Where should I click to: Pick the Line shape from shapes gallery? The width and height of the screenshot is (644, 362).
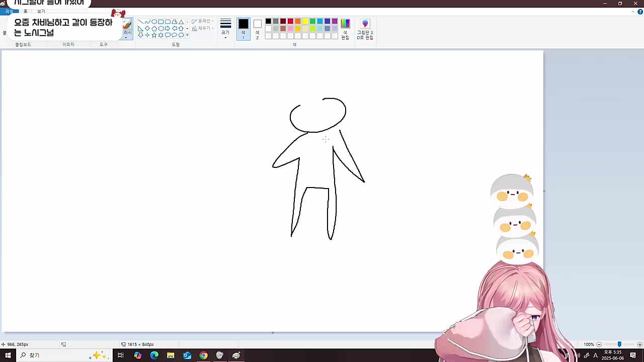click(x=140, y=22)
